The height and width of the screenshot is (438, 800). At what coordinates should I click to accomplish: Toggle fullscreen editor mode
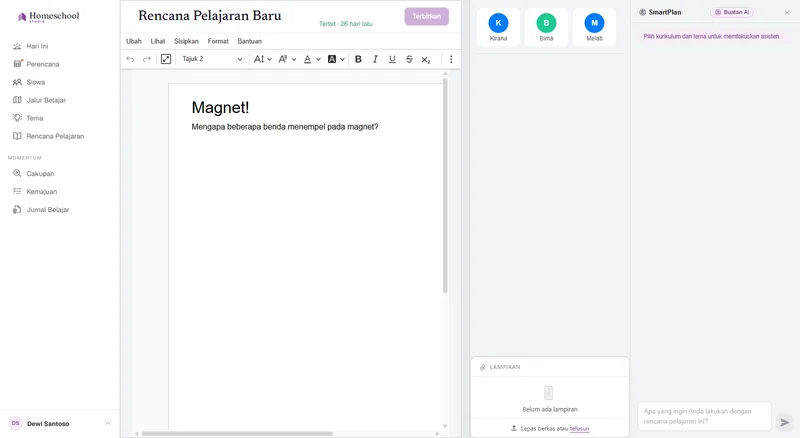(x=166, y=59)
